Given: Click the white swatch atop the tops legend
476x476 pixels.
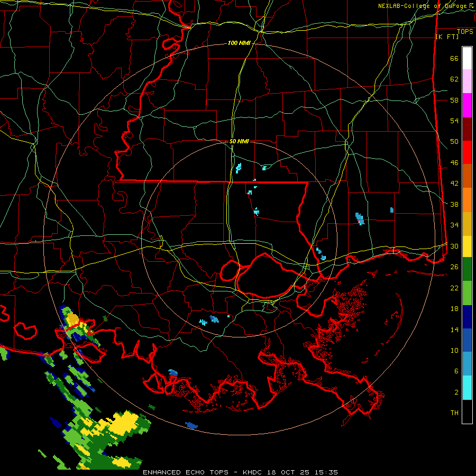Looking at the screenshot, I should pyautogui.click(x=467, y=58).
